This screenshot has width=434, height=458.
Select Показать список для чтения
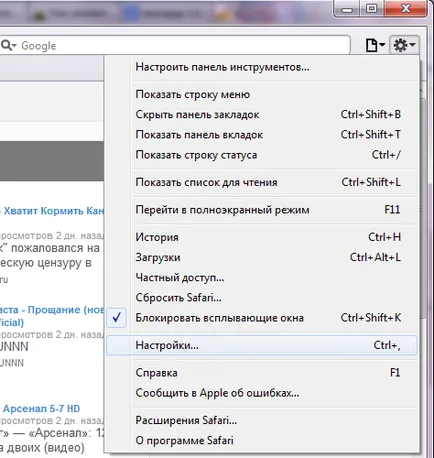tap(262, 182)
